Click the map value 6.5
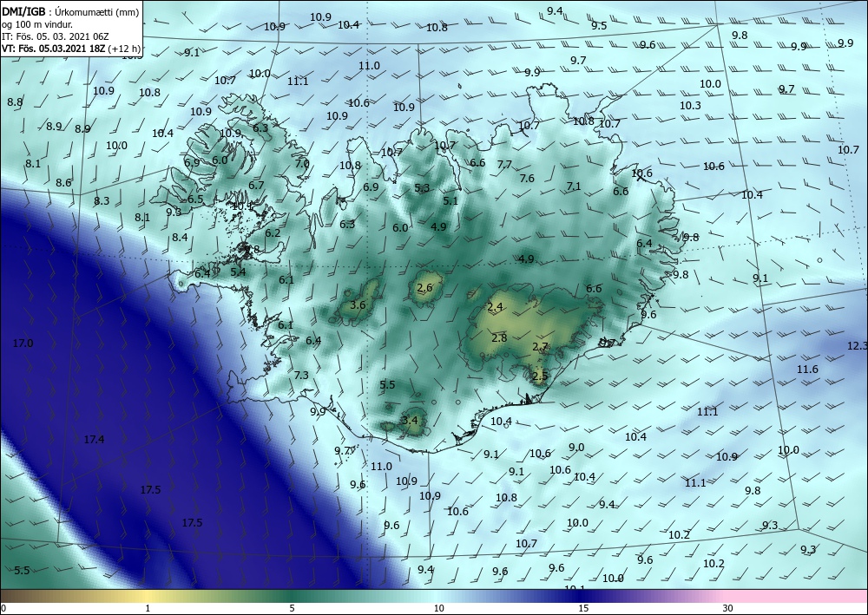868x615 pixels. (x=194, y=200)
